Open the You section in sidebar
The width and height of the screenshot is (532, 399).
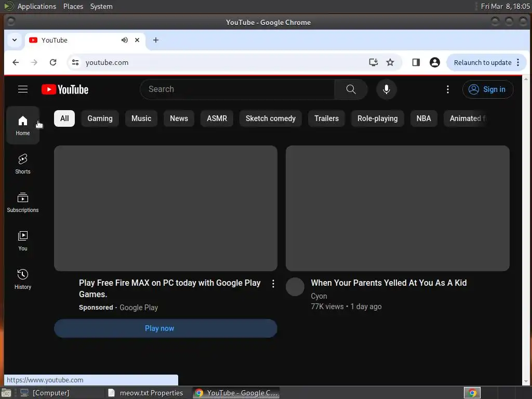(23, 241)
